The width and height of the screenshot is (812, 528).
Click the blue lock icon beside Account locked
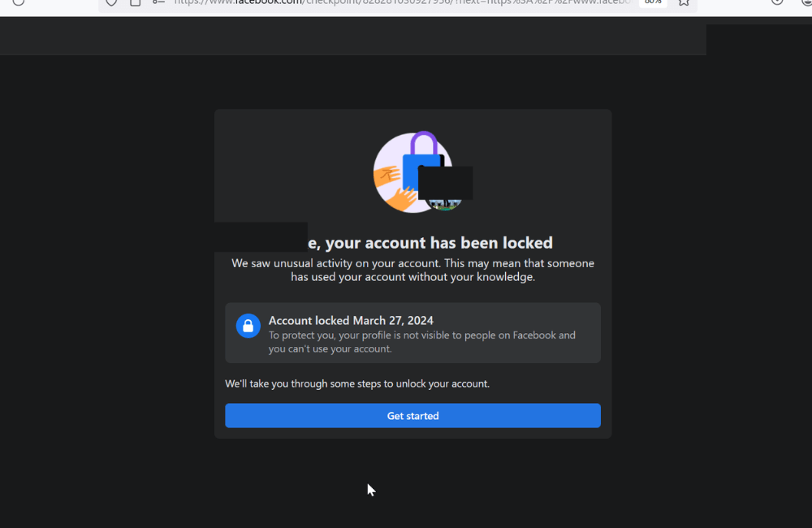tap(248, 326)
